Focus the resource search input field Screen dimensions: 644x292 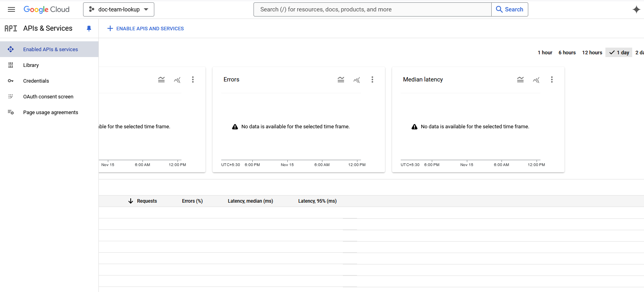coord(372,9)
